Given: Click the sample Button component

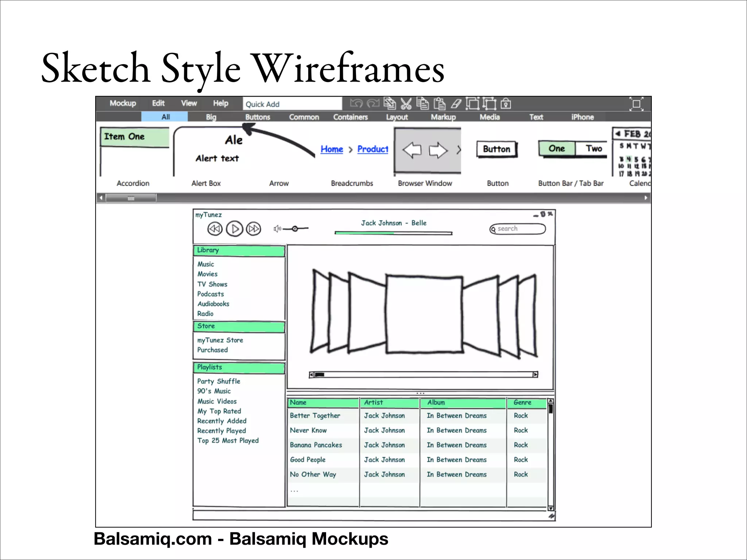Looking at the screenshot, I should tap(497, 149).
